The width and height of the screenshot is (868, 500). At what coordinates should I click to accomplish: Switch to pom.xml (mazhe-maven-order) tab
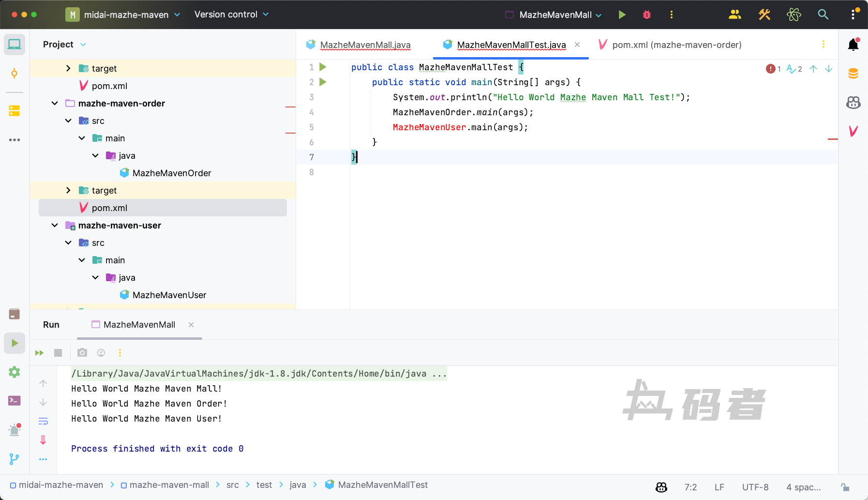[x=676, y=45]
